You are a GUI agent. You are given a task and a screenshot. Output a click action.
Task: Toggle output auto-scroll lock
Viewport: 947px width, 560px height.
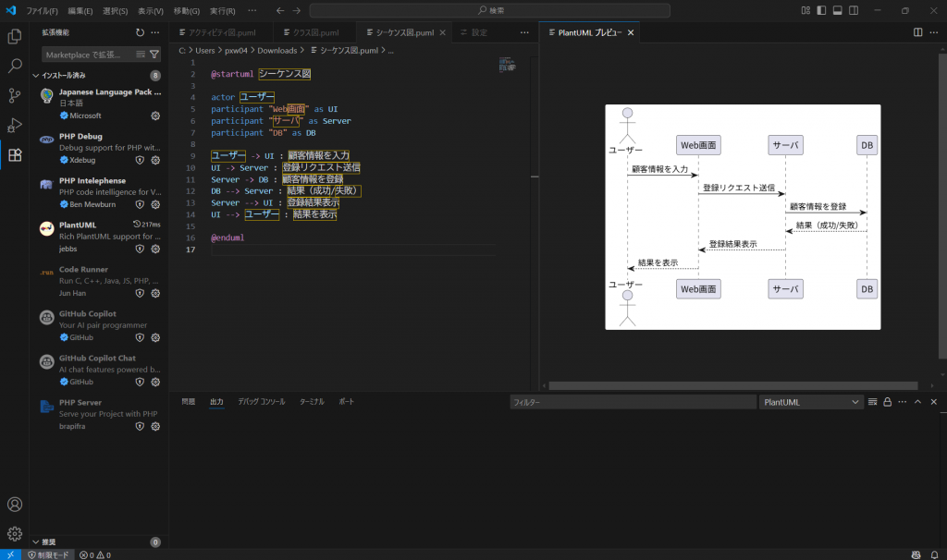(887, 402)
